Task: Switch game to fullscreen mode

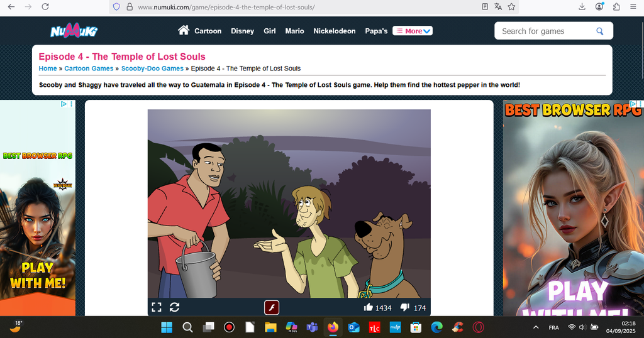Action: [157, 307]
